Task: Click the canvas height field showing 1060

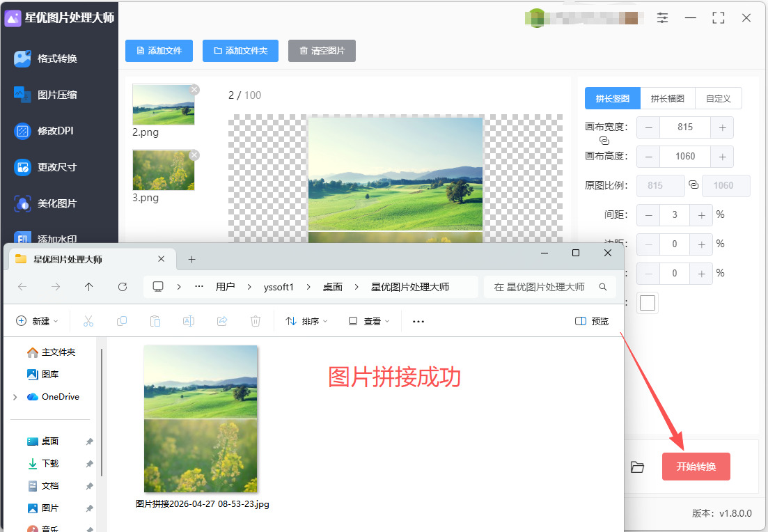Action: pyautogui.click(x=685, y=156)
